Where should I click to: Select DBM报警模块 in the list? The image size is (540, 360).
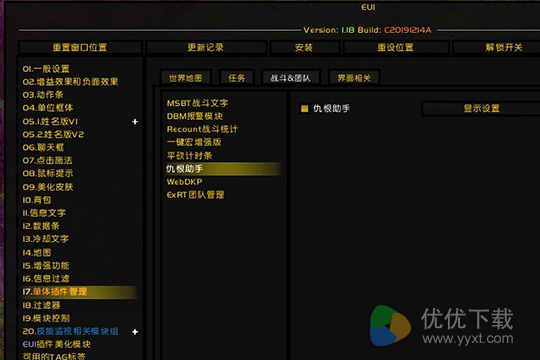pyautogui.click(x=195, y=116)
